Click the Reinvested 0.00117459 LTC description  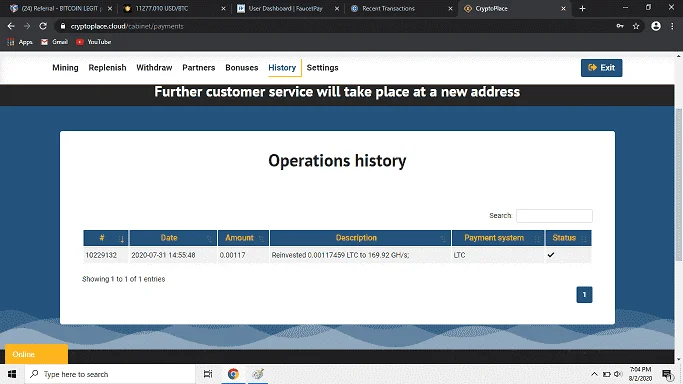point(340,255)
